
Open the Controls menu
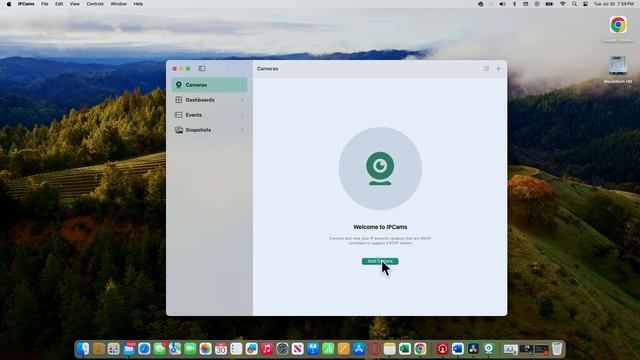pos(95,4)
